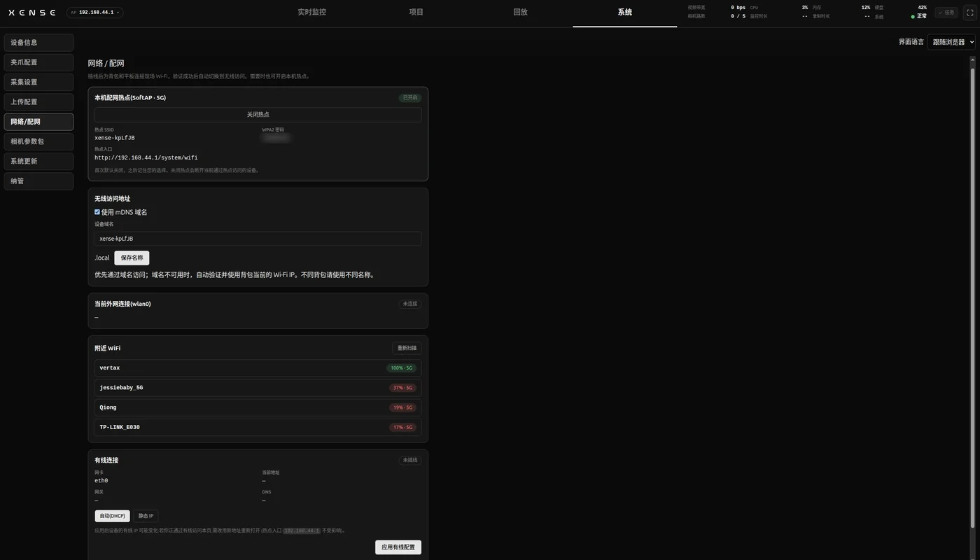This screenshot has height=560, width=980.
Task: Switch to the 项目 tab
Action: [x=416, y=13]
